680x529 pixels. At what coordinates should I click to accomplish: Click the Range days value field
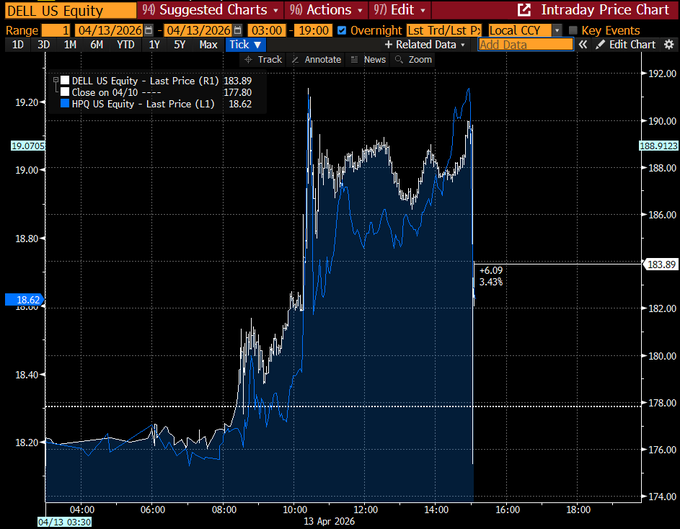point(56,30)
